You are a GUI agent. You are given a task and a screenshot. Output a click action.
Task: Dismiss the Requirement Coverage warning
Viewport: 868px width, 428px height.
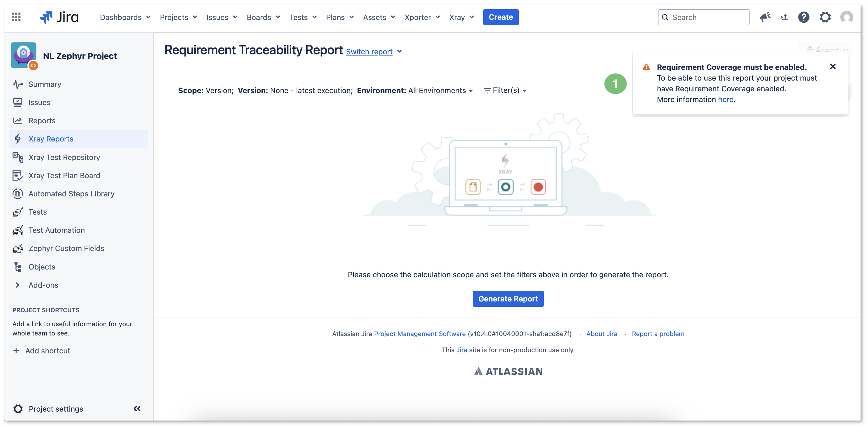pyautogui.click(x=832, y=66)
